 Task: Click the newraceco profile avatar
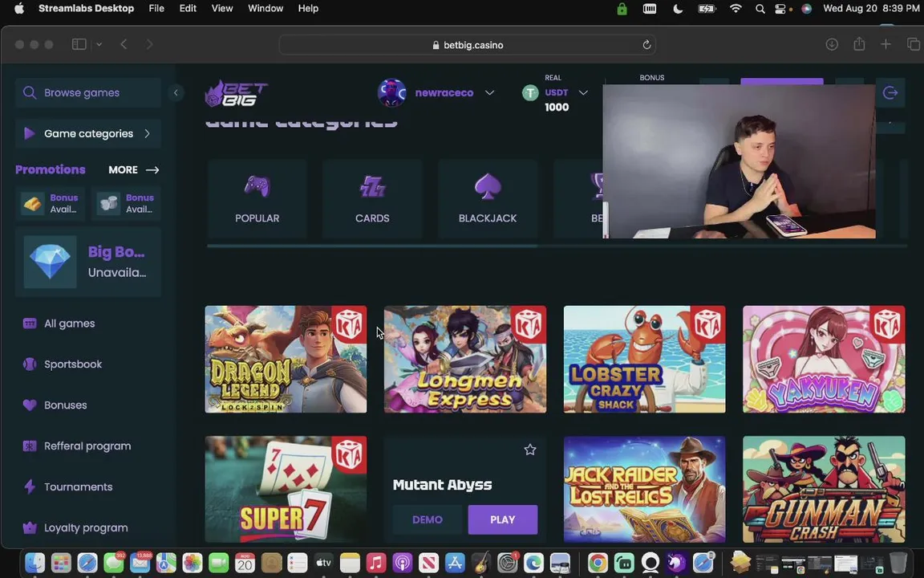392,92
